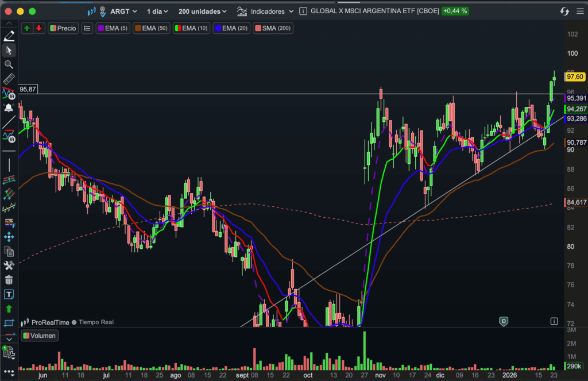The width and height of the screenshot is (588, 381).
Task: Select the ruler measurement tool
Action: 9,79
